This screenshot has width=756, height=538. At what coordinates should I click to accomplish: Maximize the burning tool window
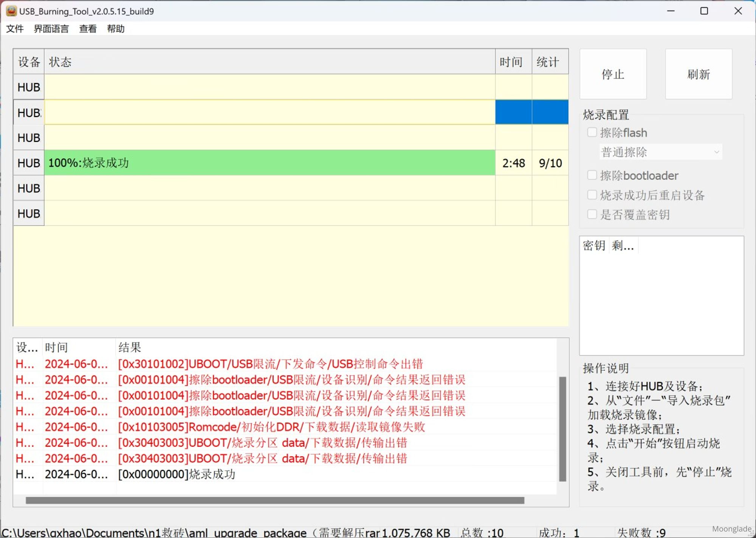704,11
